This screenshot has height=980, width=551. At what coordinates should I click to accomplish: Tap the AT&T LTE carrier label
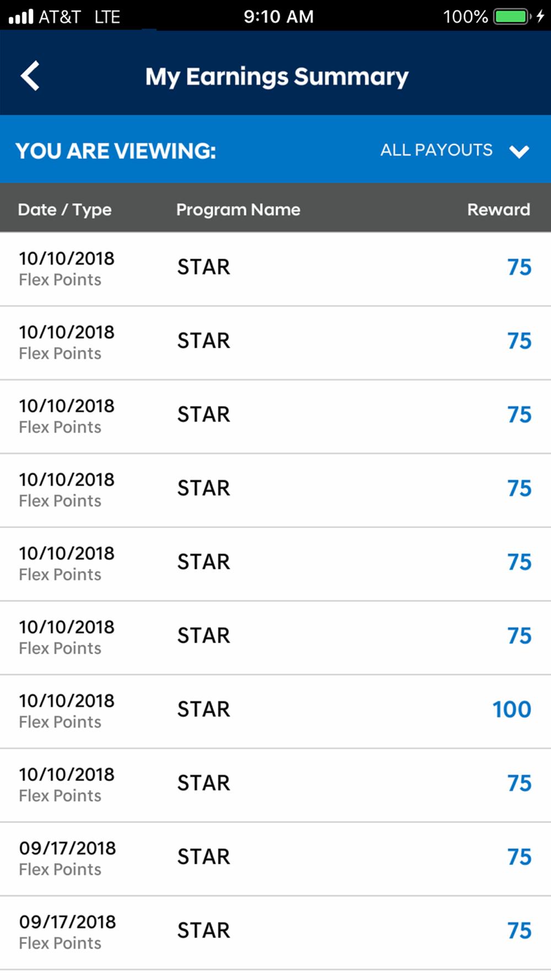point(79,17)
